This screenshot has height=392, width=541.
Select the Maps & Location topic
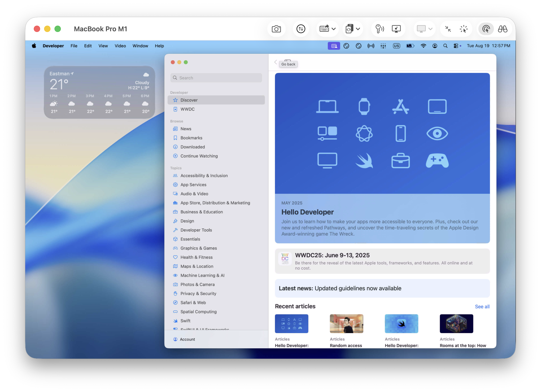216,266
